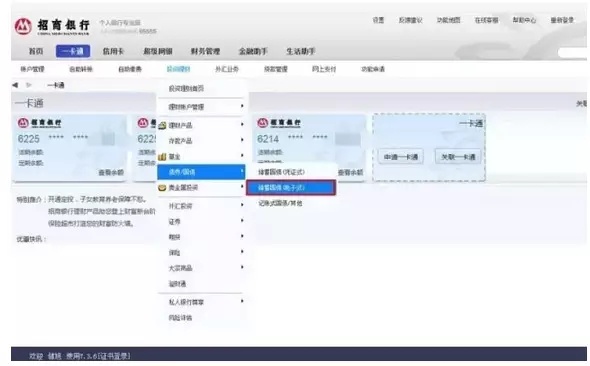Screen dimensions: 590x366
Task: Expand the 存款产品 submenu arrow
Action: click(242, 140)
